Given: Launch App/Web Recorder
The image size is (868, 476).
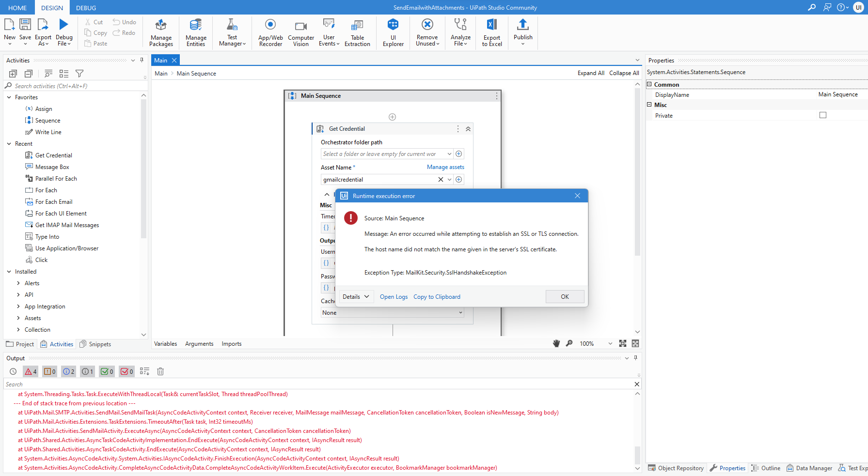Looking at the screenshot, I should [x=270, y=32].
